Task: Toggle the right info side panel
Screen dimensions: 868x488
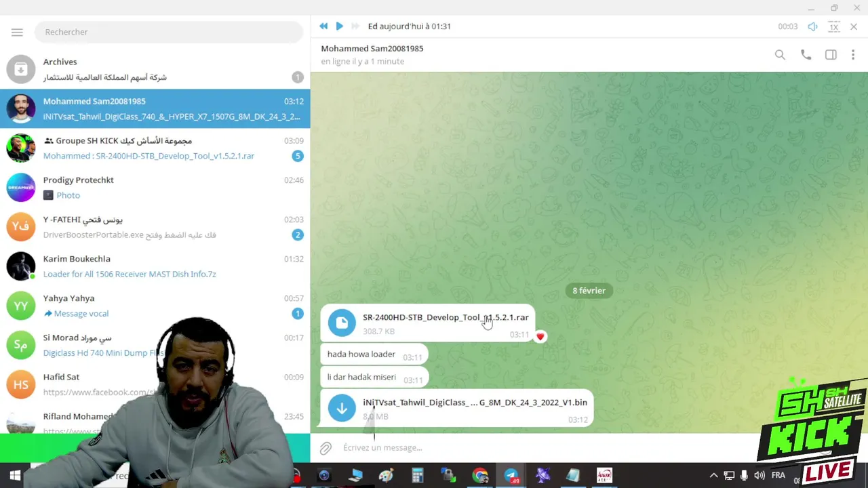Action: pos(831,55)
